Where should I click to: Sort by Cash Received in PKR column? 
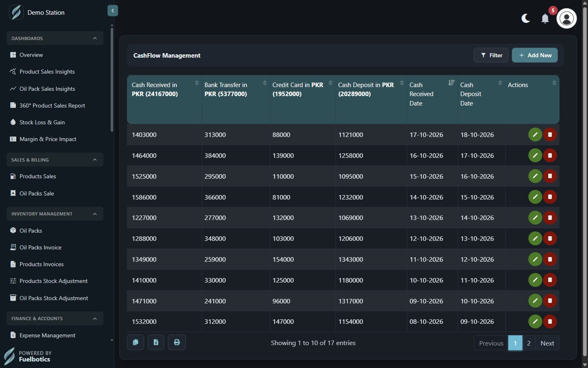coord(164,99)
